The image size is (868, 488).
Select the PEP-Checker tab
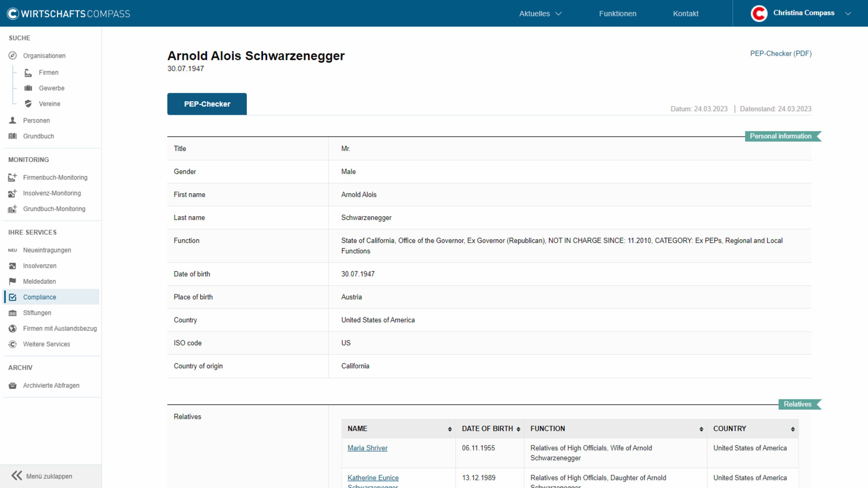click(x=207, y=104)
